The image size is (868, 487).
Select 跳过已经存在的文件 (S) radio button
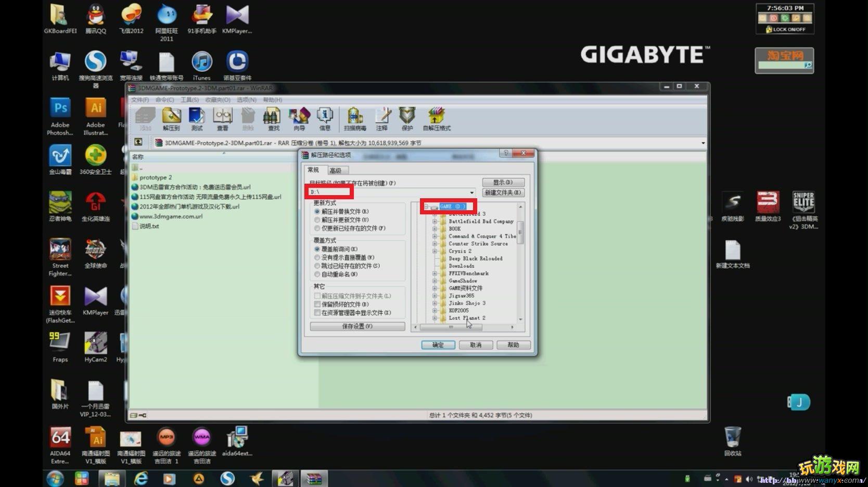tap(317, 265)
